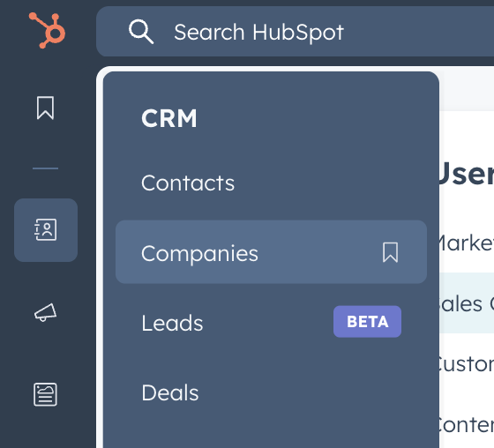Select the partially hidden Marketing row
The width and height of the screenshot is (494, 448).
pyautogui.click(x=467, y=243)
